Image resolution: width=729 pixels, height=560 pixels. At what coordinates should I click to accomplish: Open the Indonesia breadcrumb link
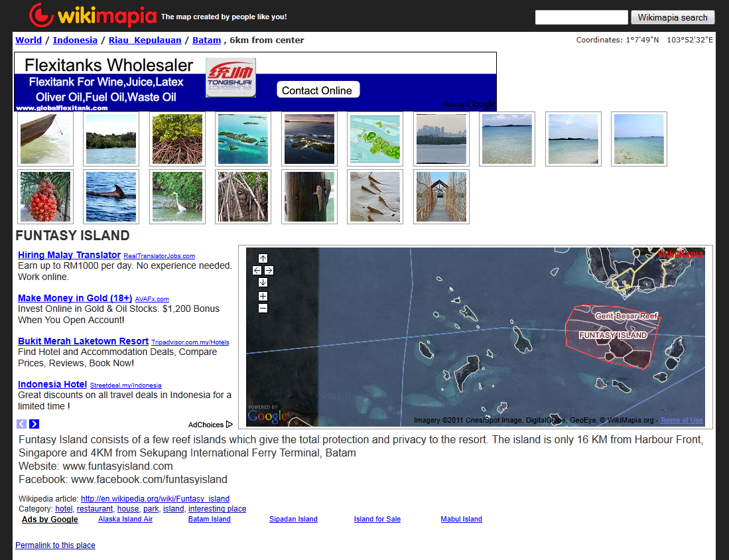tap(75, 40)
